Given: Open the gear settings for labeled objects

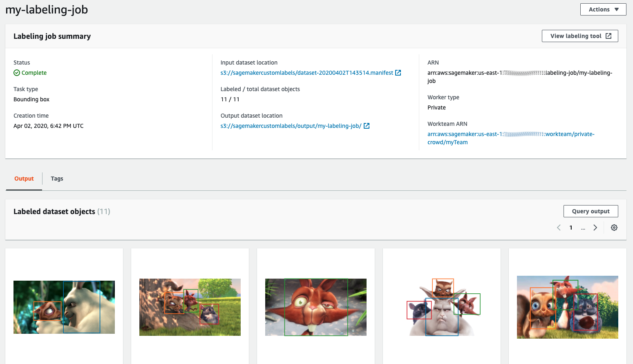Looking at the screenshot, I should click(x=614, y=228).
